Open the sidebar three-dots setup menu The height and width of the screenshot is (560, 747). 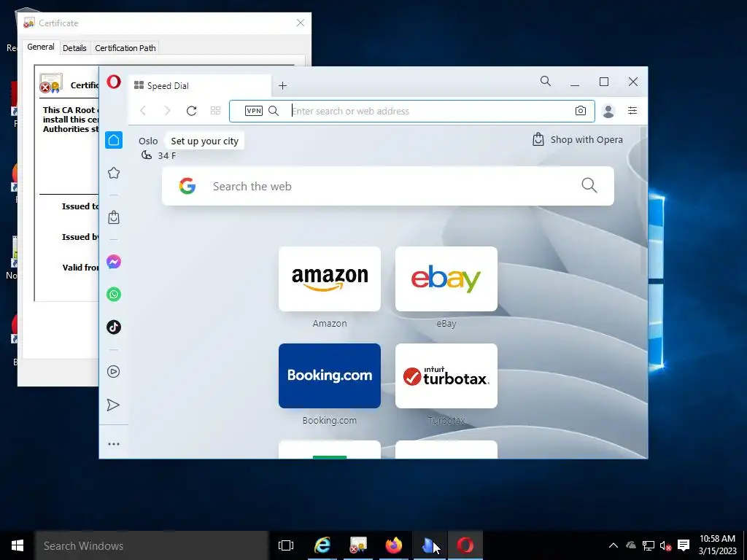click(114, 444)
